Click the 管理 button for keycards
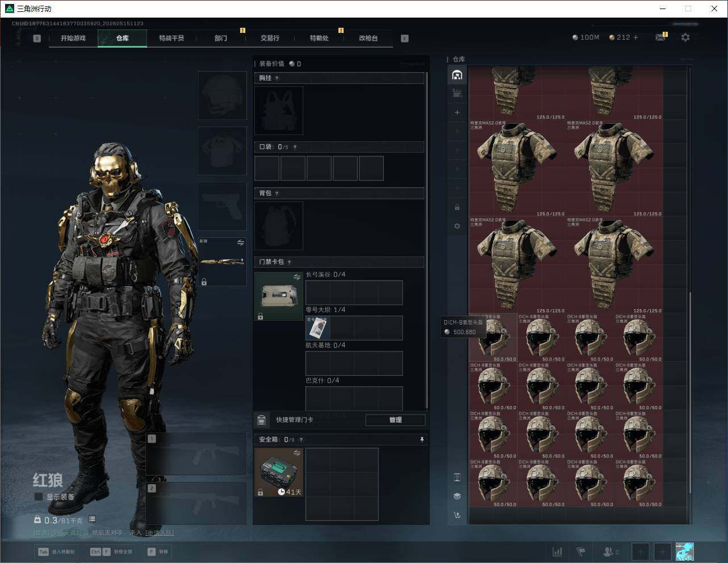The width and height of the screenshot is (728, 563). coord(395,420)
